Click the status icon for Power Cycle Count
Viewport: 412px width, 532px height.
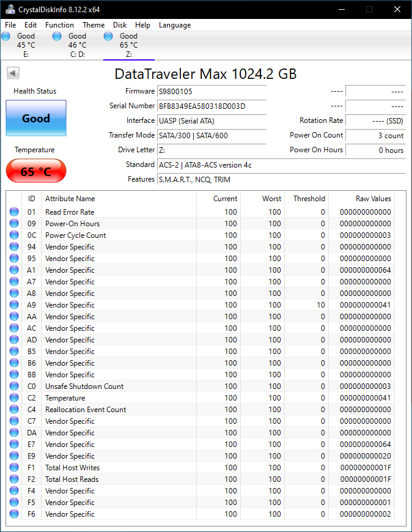[x=14, y=235]
